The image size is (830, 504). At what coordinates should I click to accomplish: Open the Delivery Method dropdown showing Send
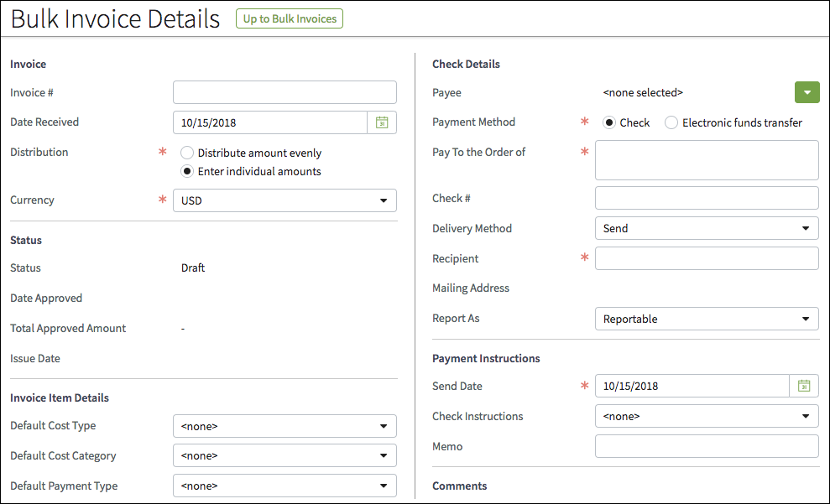point(707,228)
